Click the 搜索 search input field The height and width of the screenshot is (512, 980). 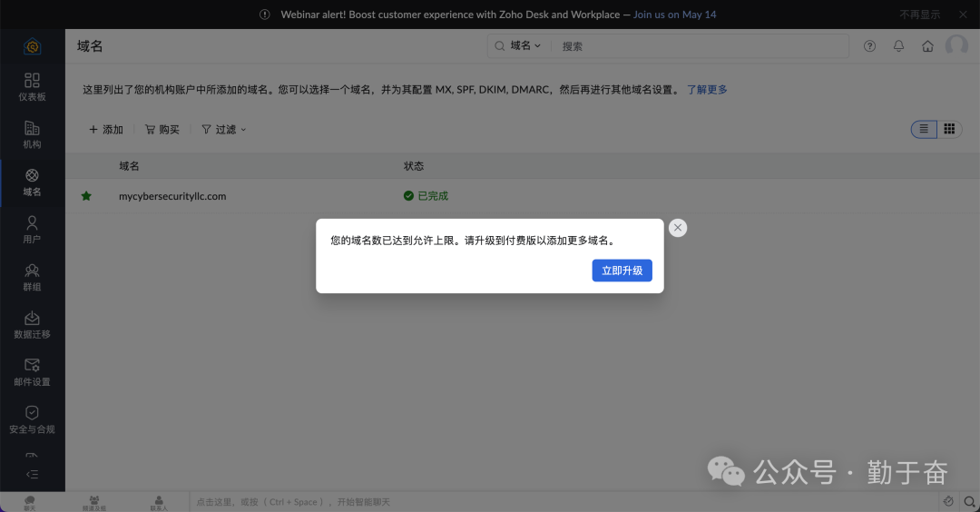click(699, 46)
